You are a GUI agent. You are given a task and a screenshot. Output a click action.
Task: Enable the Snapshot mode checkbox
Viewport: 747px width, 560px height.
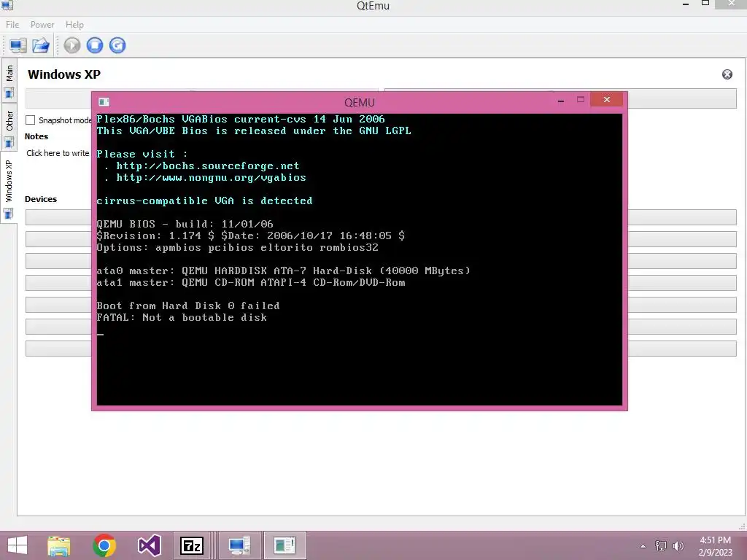(x=31, y=120)
